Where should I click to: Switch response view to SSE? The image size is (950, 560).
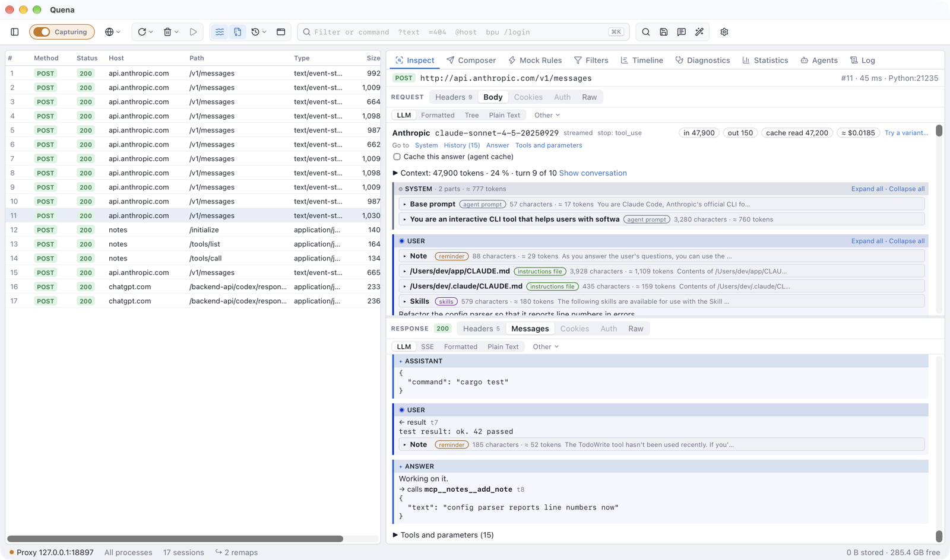(427, 346)
